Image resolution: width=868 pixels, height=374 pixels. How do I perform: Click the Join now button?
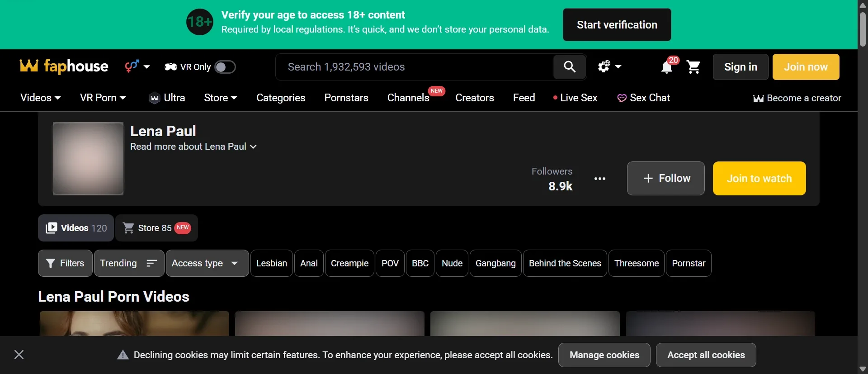[x=806, y=67]
